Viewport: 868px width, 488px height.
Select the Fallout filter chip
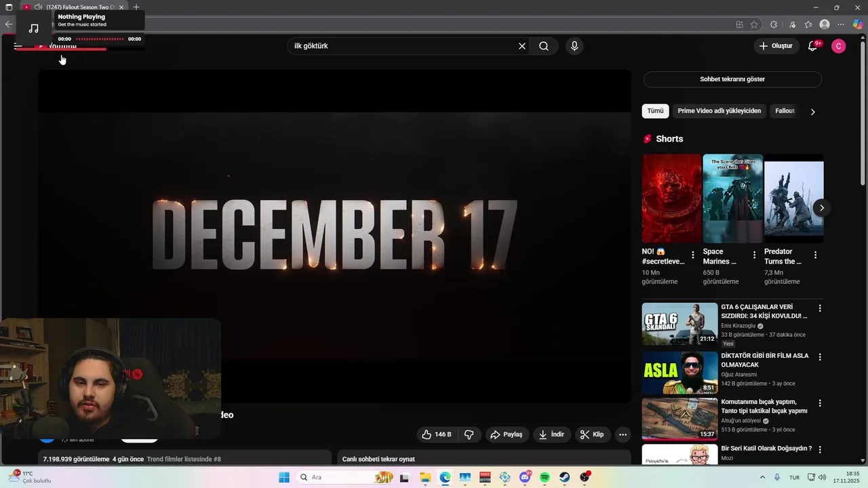coord(785,111)
